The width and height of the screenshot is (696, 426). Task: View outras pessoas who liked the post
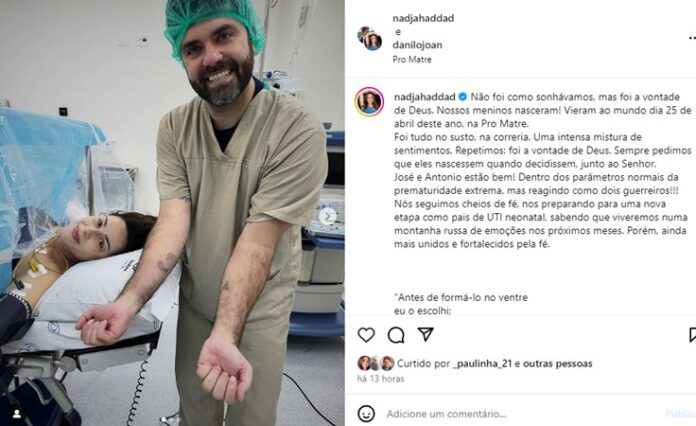tap(558, 364)
